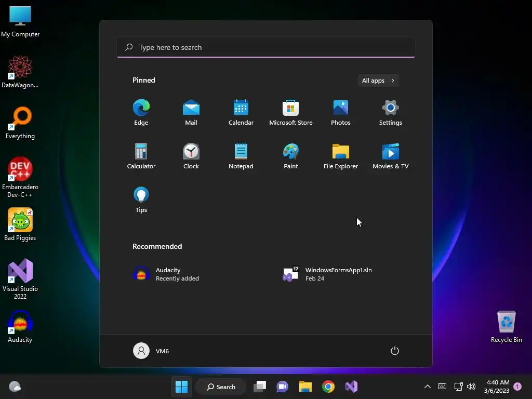The height and width of the screenshot is (399, 532).
Task: Click the Start menu search field
Action: [x=266, y=47]
